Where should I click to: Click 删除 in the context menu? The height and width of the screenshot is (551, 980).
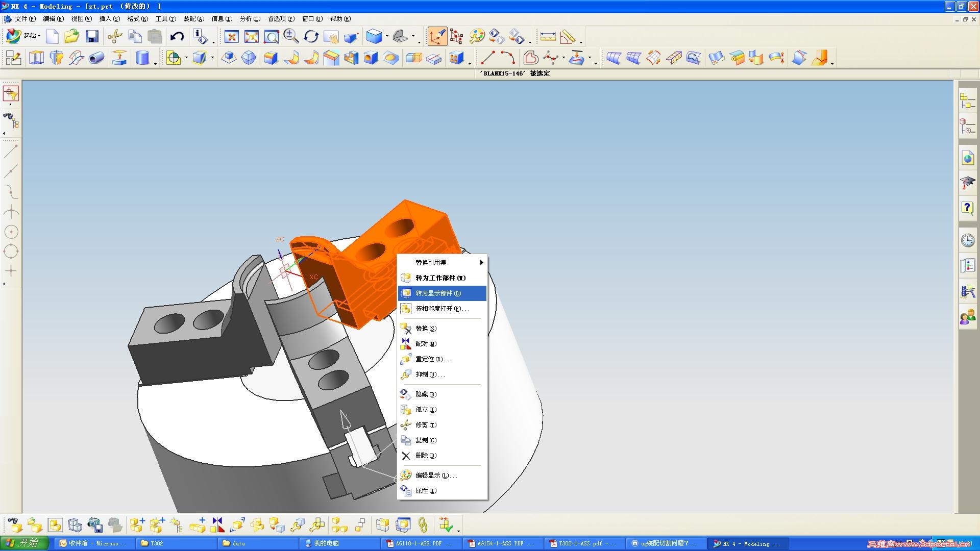426,456
